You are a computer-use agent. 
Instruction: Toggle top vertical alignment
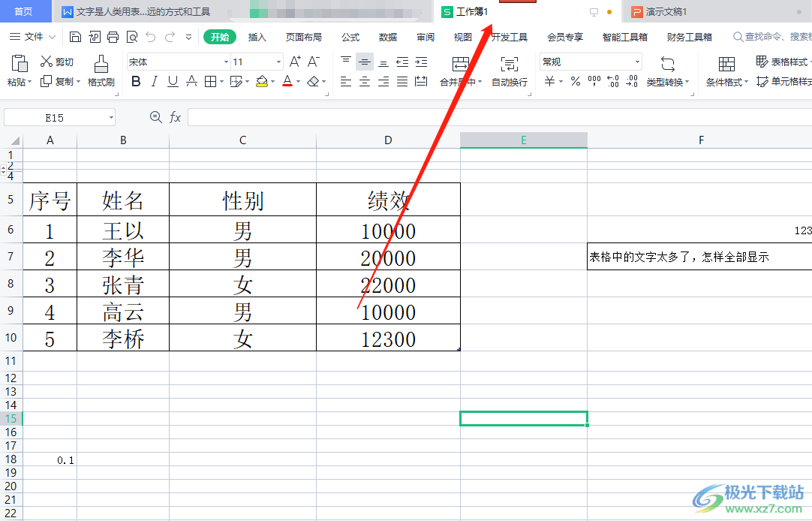(x=346, y=62)
